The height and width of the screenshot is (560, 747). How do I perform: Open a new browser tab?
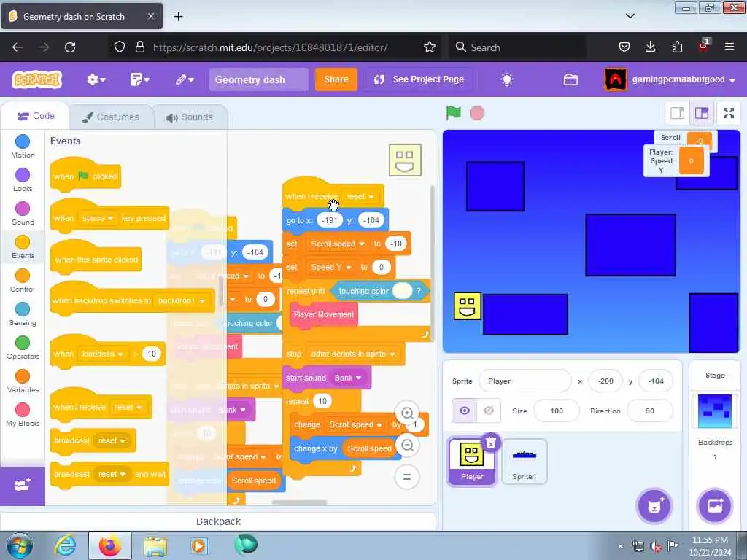coord(178,17)
